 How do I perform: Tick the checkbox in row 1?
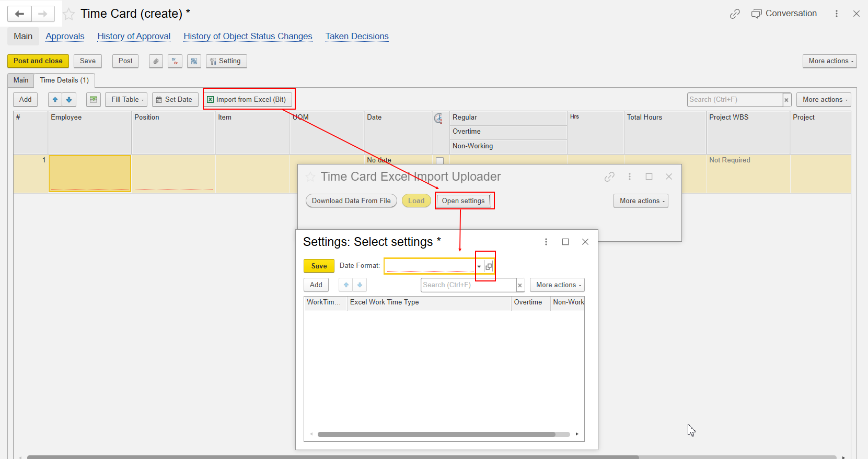(x=439, y=161)
